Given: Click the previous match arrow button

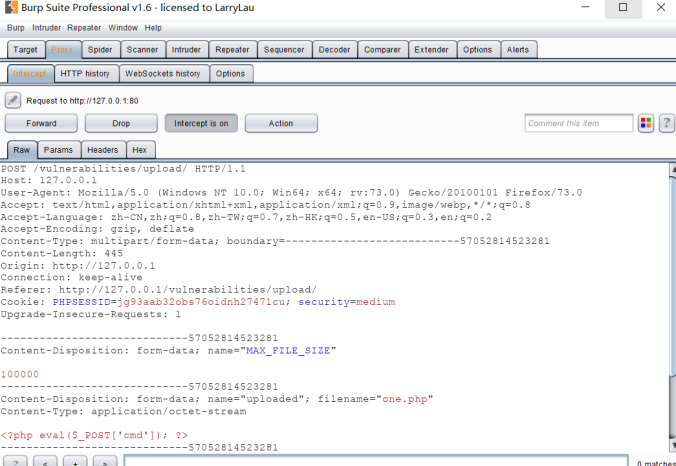Looking at the screenshot, I should 45,461.
